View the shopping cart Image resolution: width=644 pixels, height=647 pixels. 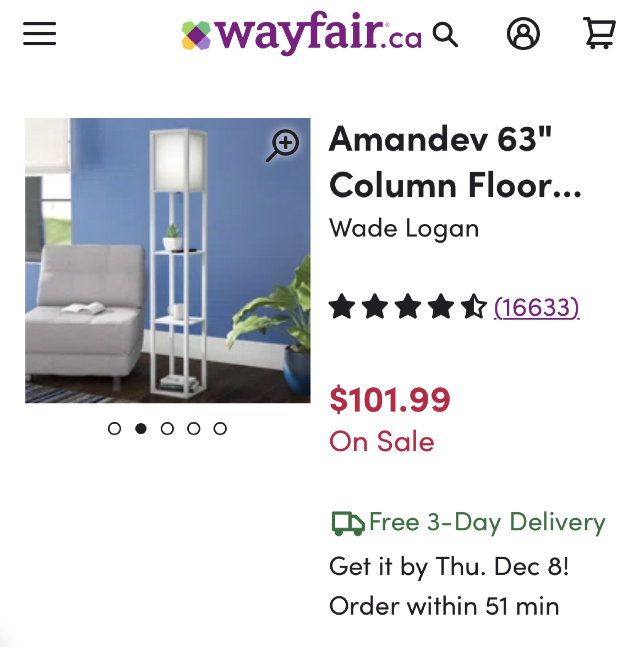click(599, 33)
